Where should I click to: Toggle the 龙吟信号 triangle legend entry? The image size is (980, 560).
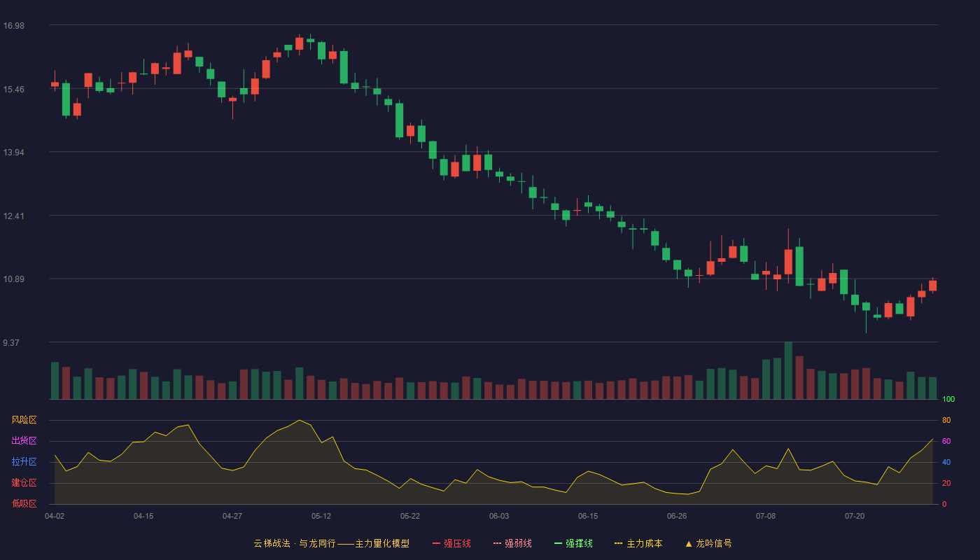[x=708, y=543]
